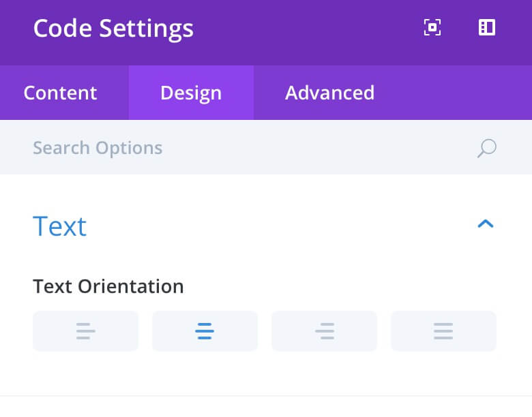Click empty tab bar area right of Advanced
This screenshot has height=417, width=532.
pos(468,93)
